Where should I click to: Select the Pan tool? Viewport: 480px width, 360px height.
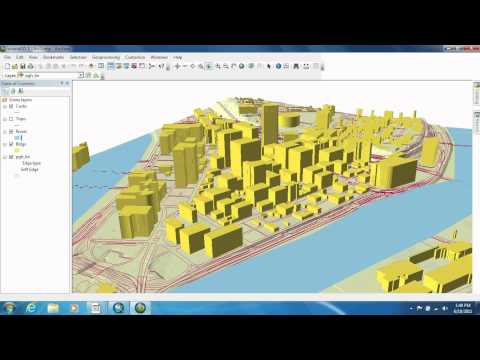click(x=234, y=66)
